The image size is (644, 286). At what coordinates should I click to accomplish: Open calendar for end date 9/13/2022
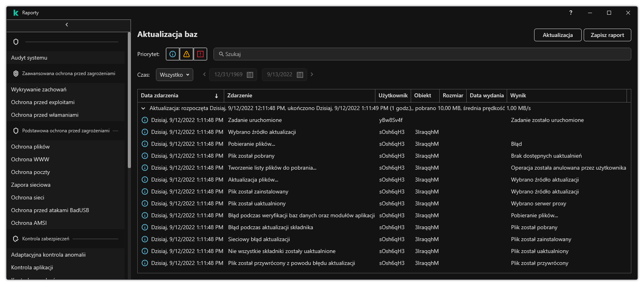point(300,75)
